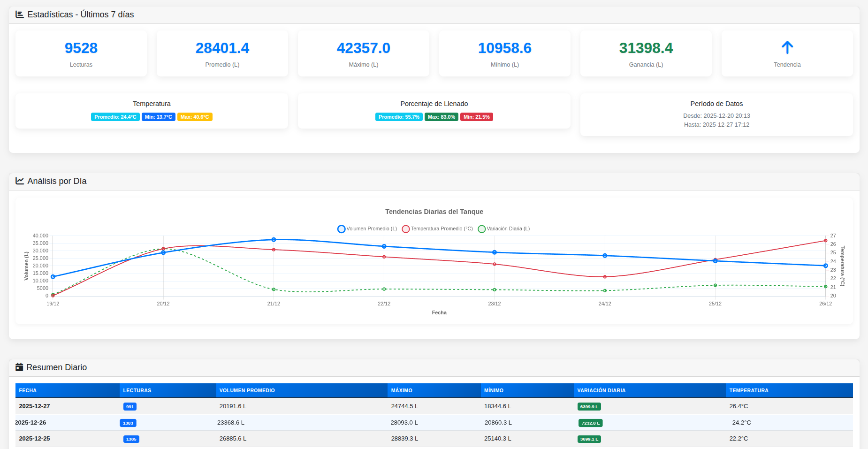Click the TEMPERATURA column header
The image size is (868, 449).
[x=748, y=390]
